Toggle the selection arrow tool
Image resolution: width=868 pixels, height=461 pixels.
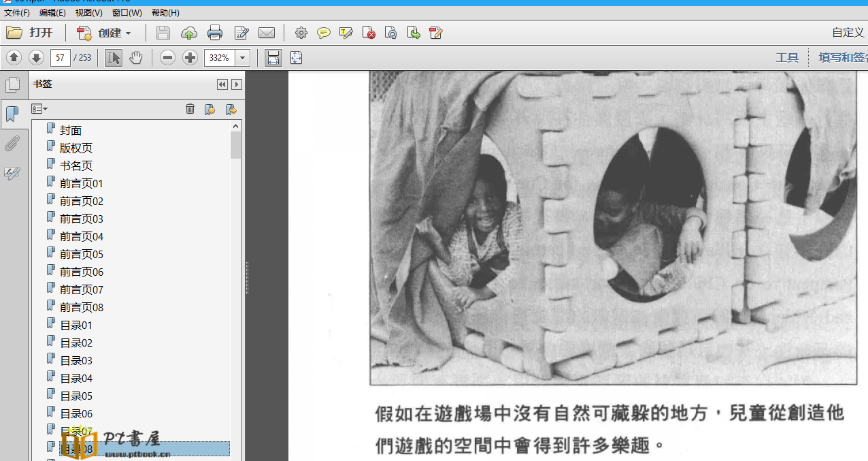pyautogui.click(x=114, y=58)
